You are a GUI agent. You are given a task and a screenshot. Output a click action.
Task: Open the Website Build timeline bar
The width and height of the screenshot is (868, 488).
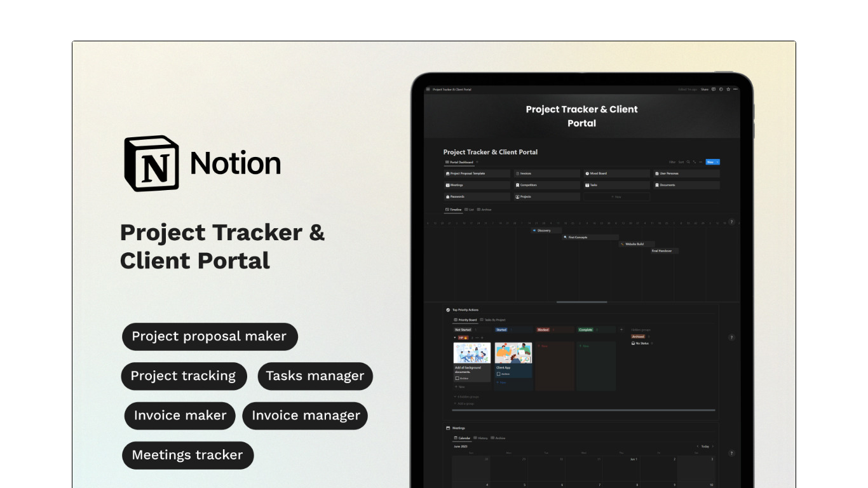pos(637,244)
